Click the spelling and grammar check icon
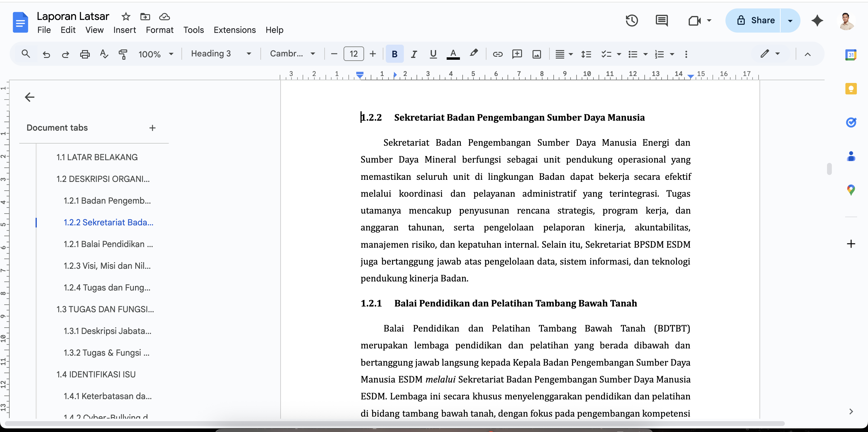 [104, 54]
